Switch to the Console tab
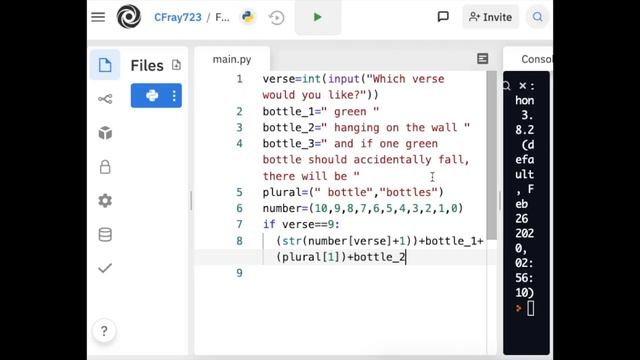The width and height of the screenshot is (640, 360). 536,59
